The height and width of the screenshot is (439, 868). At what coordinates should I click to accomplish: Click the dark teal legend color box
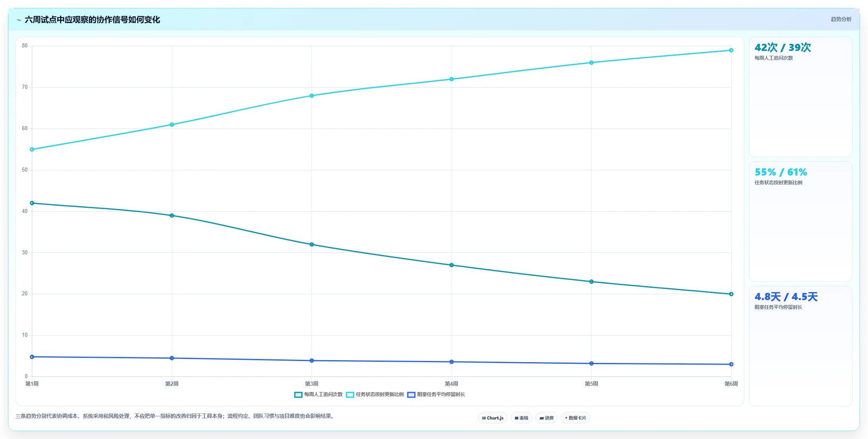point(298,395)
